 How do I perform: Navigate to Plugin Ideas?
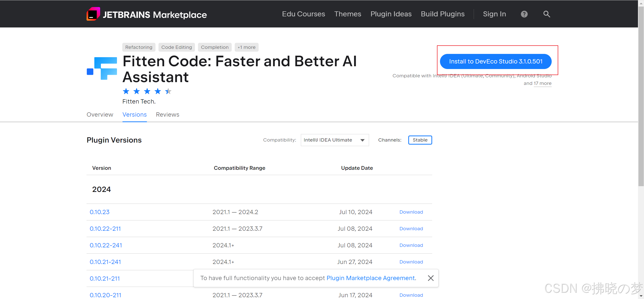click(391, 14)
